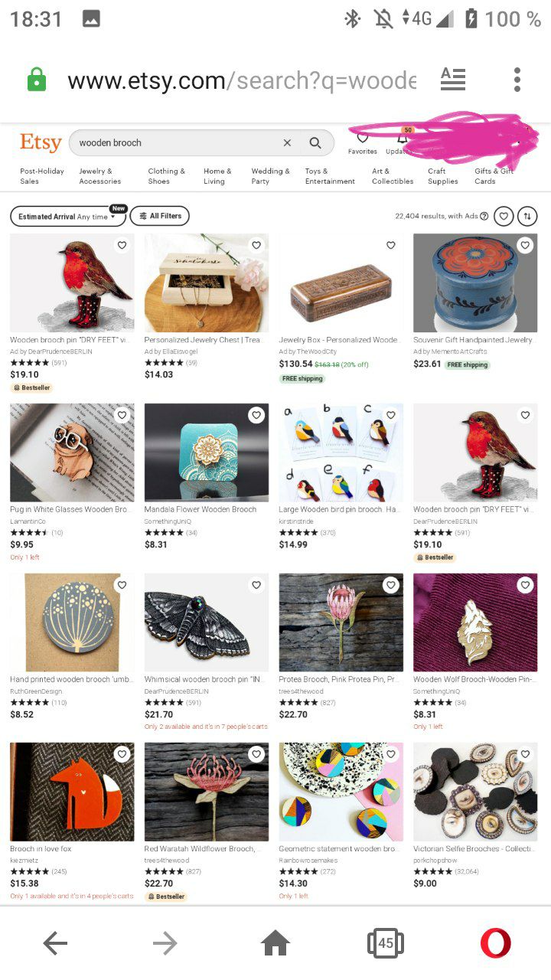
Task: Favorite the Pug in White Glasses brooch
Action: pyautogui.click(x=122, y=416)
